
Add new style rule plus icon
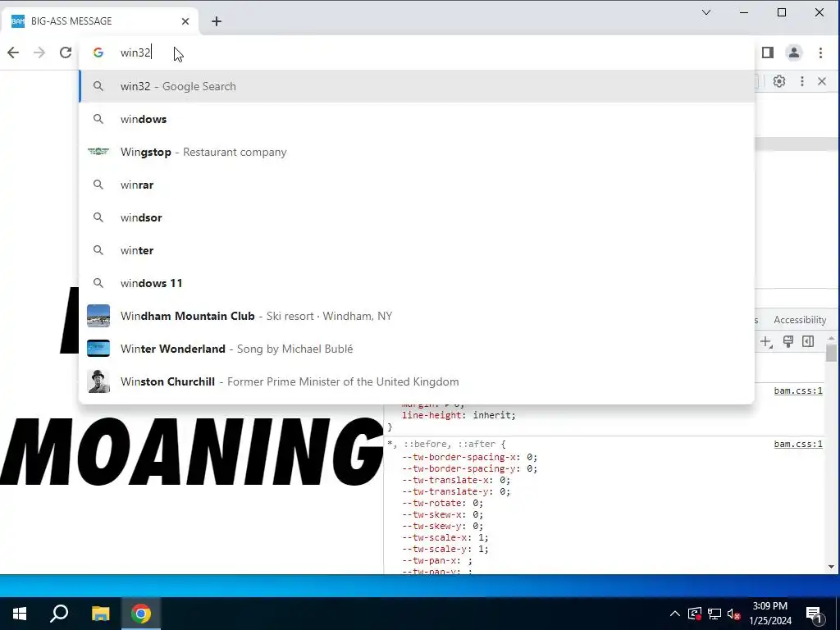(x=766, y=342)
